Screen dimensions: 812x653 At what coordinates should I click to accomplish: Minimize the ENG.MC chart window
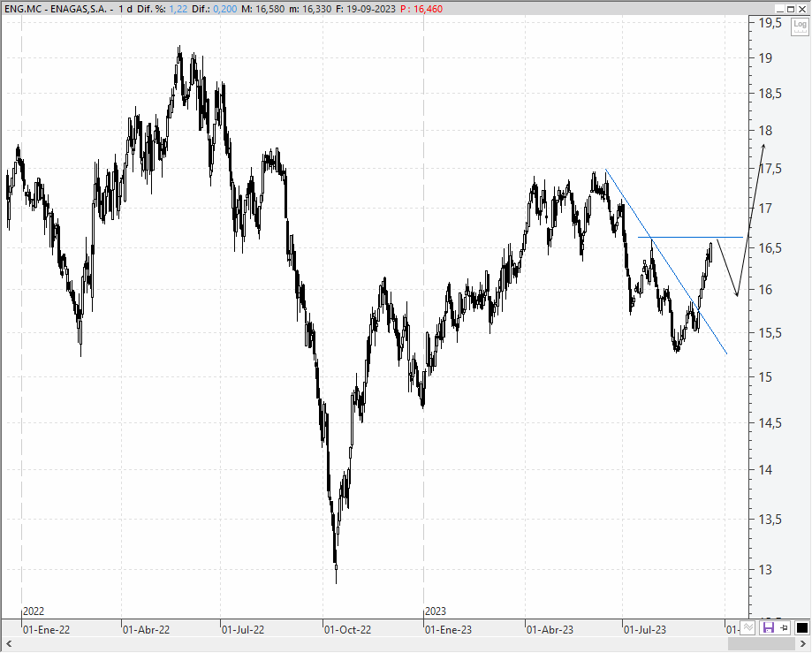tap(780, 9)
